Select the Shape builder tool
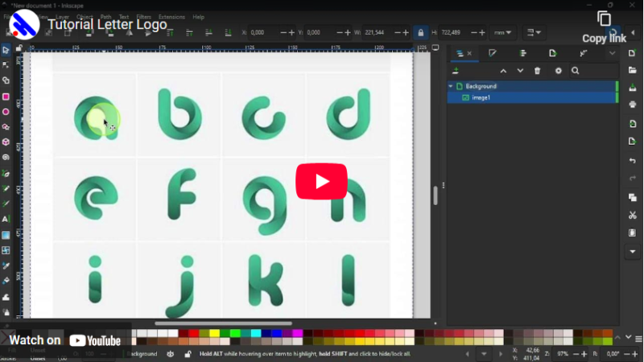 point(6,80)
